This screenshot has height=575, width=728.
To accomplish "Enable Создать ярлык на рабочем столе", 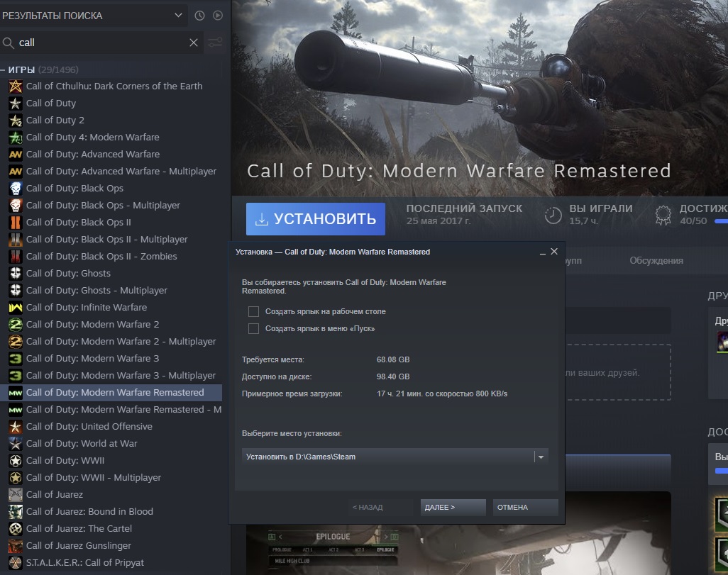I will [253, 311].
